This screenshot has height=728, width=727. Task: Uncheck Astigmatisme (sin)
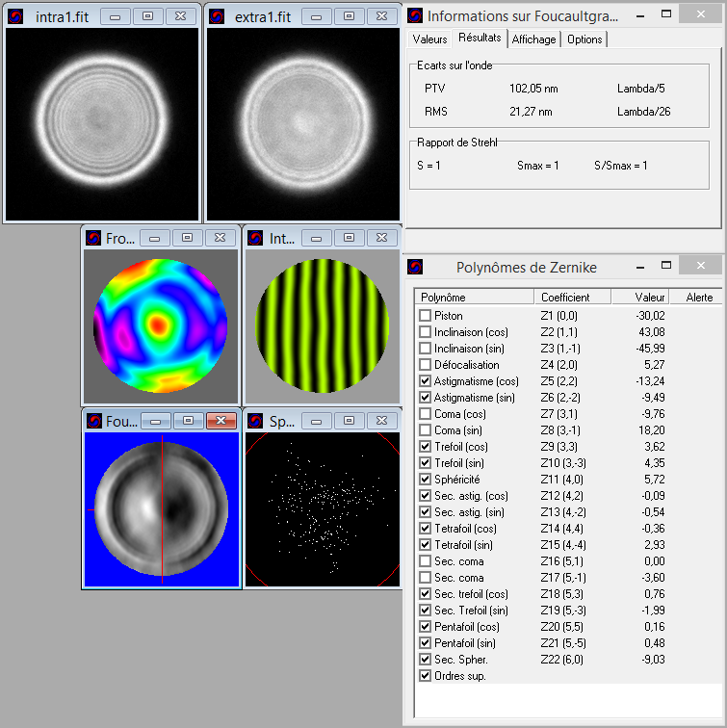click(x=425, y=398)
